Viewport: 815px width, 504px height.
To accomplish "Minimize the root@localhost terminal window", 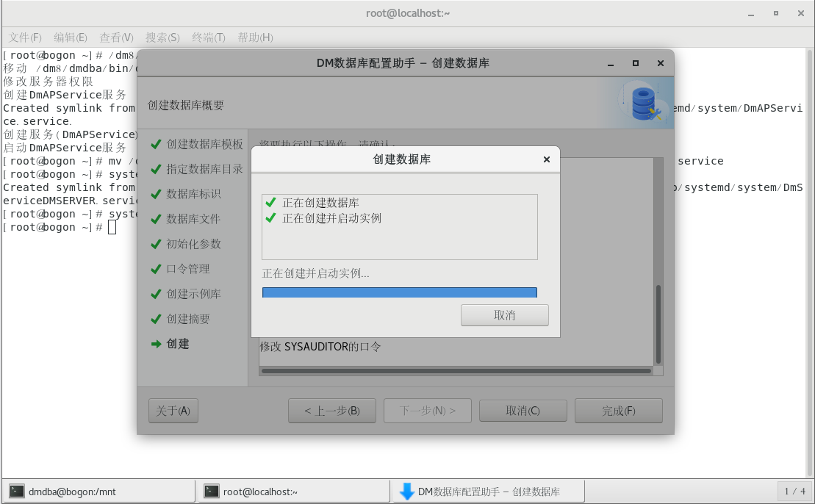I will click(x=751, y=14).
